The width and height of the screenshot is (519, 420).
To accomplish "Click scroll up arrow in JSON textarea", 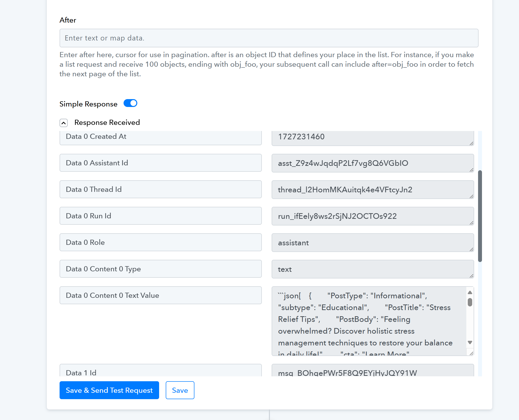I will click(x=470, y=292).
